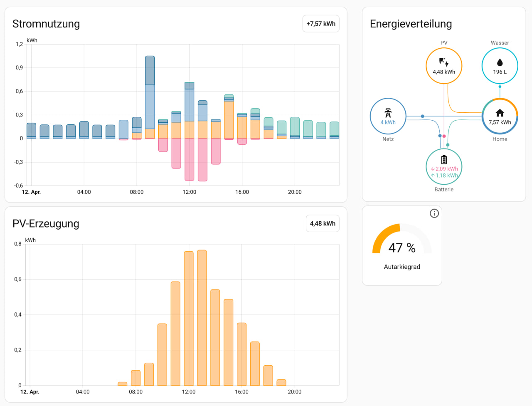532x406 pixels.
Task: Click the pink negative bar at 12:00
Action: [x=190, y=159]
